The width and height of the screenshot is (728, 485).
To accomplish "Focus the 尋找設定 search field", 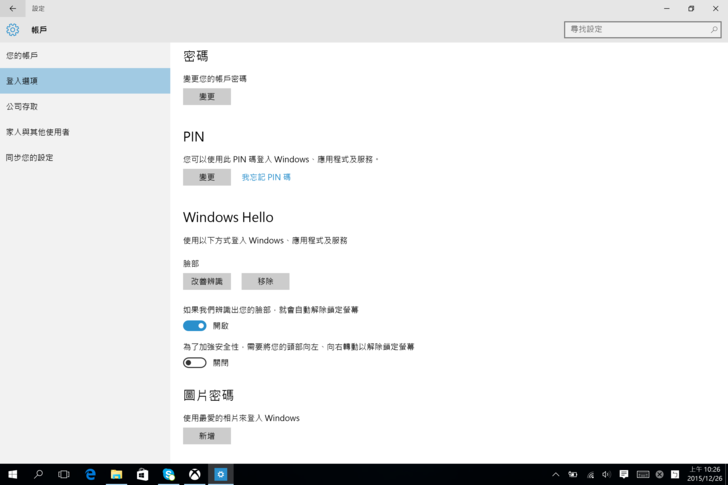I will click(x=643, y=30).
